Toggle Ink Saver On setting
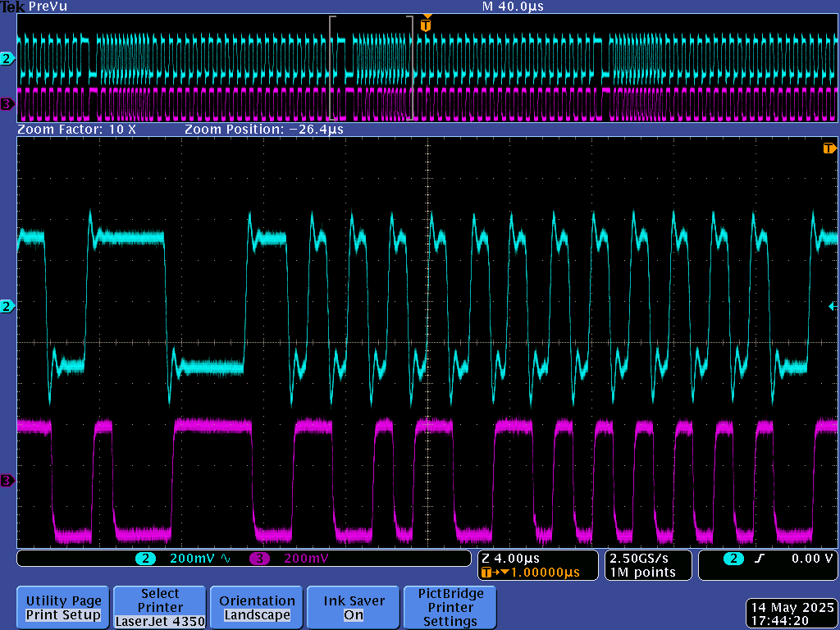Viewport: 840px width, 630px height. pyautogui.click(x=353, y=608)
